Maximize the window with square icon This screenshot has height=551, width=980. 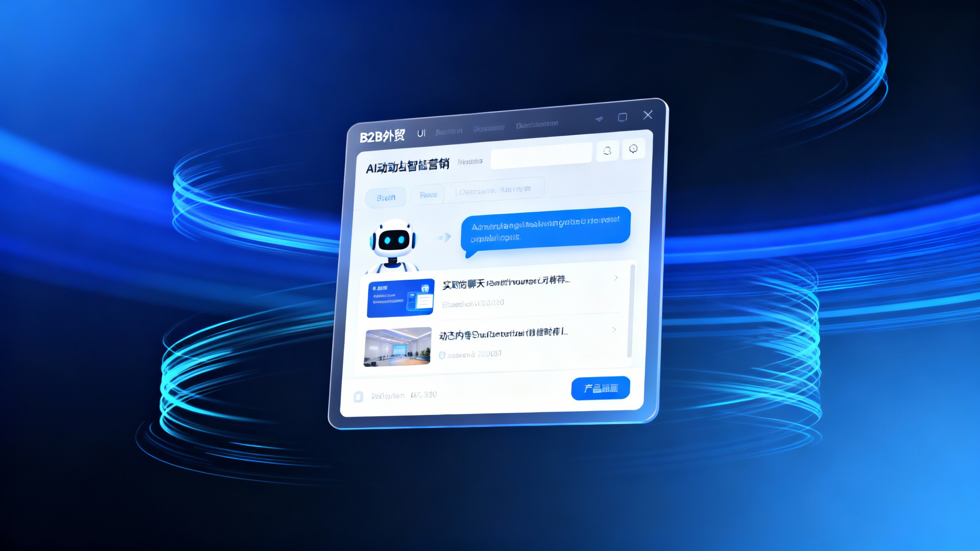(622, 117)
